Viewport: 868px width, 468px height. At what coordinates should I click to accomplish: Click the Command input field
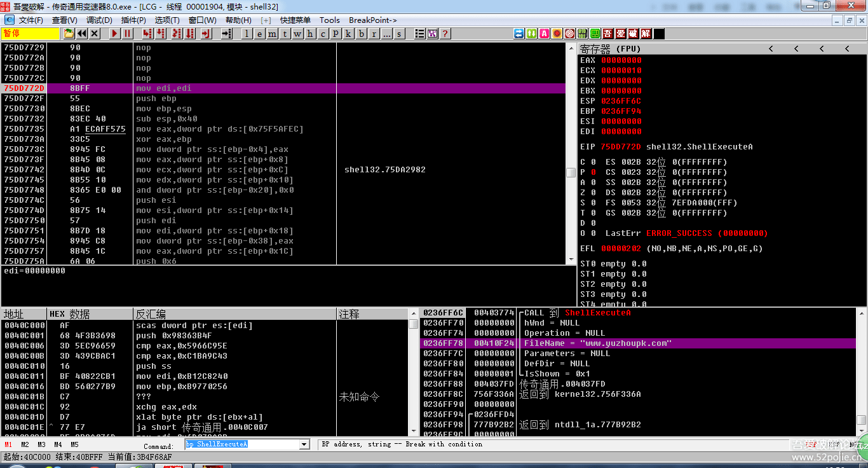click(x=241, y=444)
